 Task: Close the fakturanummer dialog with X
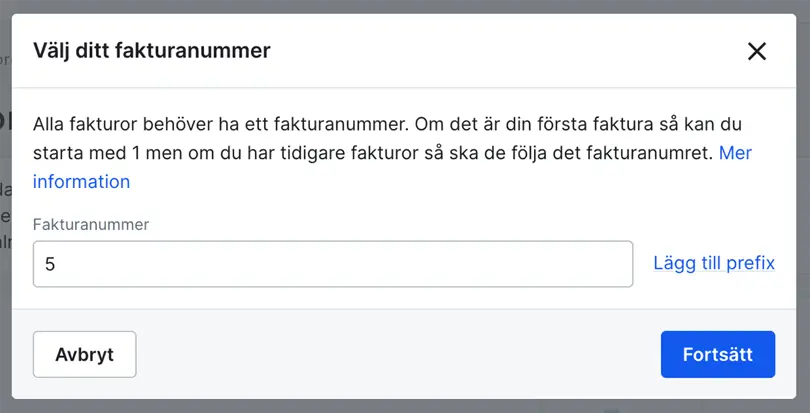point(757,51)
